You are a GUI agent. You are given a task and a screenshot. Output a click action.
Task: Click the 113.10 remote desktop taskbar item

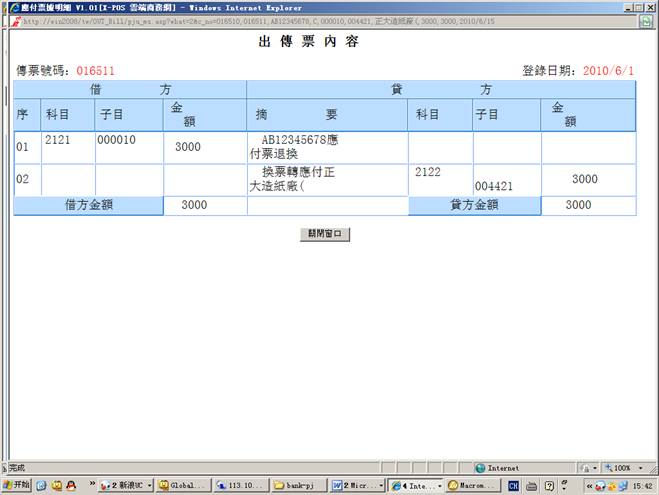[241, 485]
